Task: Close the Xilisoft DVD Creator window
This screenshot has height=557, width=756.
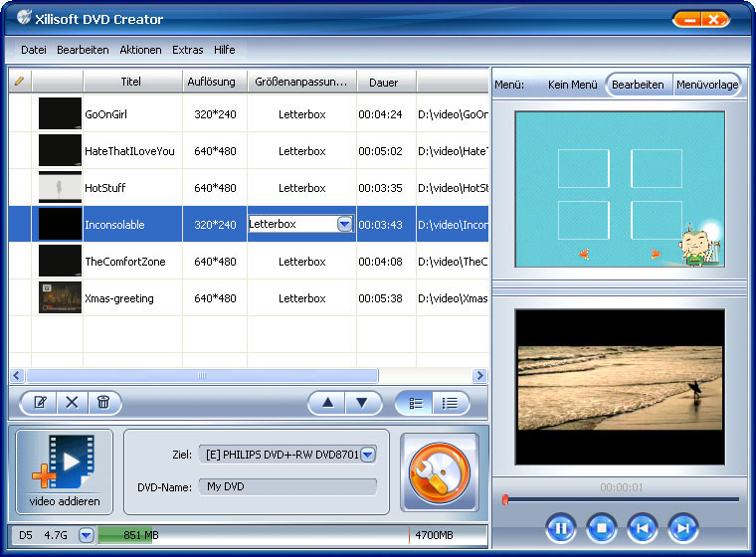Action: 714,20
